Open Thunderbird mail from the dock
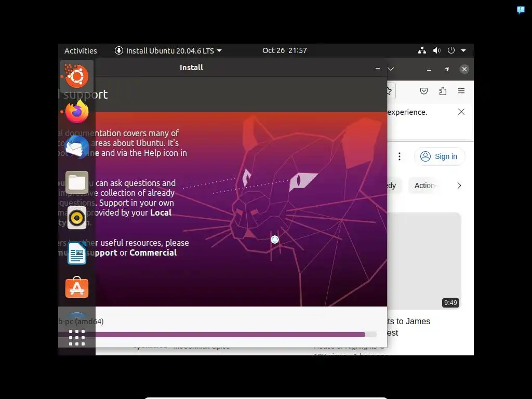The height and width of the screenshot is (399, 532). click(77, 147)
